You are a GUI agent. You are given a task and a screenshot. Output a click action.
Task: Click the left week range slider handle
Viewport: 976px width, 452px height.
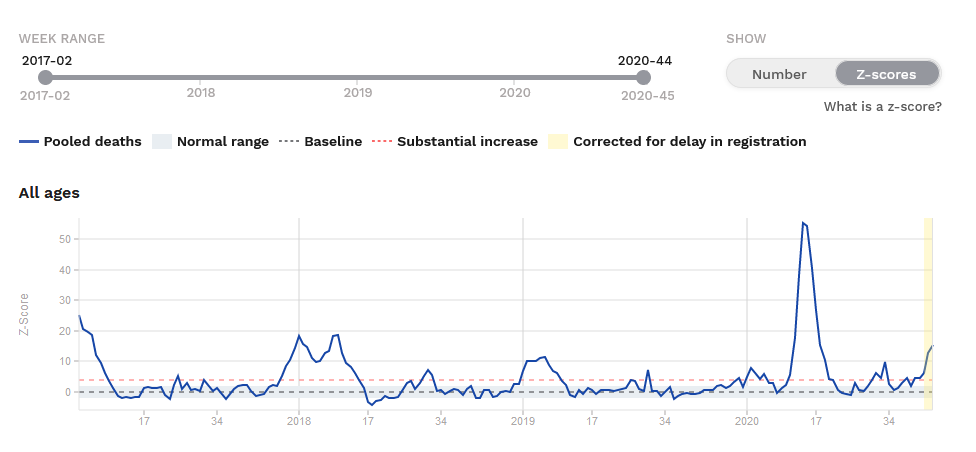point(45,77)
